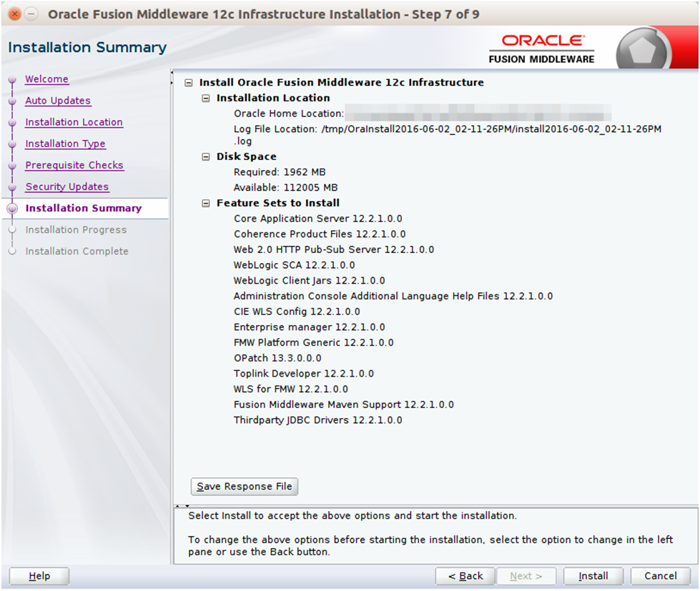
Task: Click the current Installation Summary step bullet
Action: pos(12,208)
